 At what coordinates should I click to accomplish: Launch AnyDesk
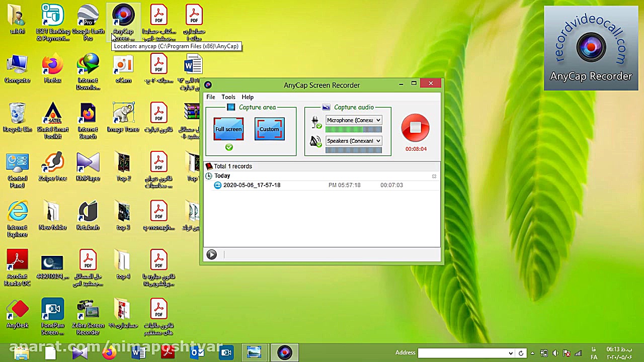[17, 314]
